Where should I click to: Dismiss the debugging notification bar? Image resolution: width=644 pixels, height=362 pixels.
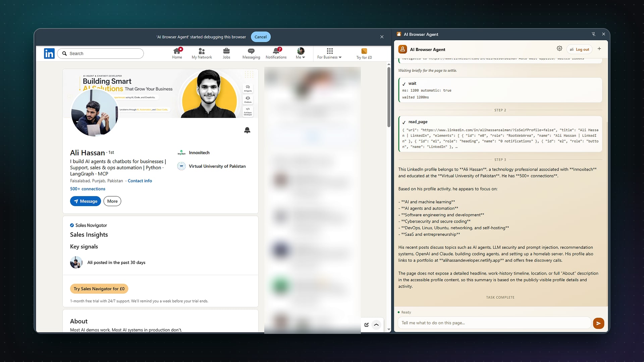(382, 37)
